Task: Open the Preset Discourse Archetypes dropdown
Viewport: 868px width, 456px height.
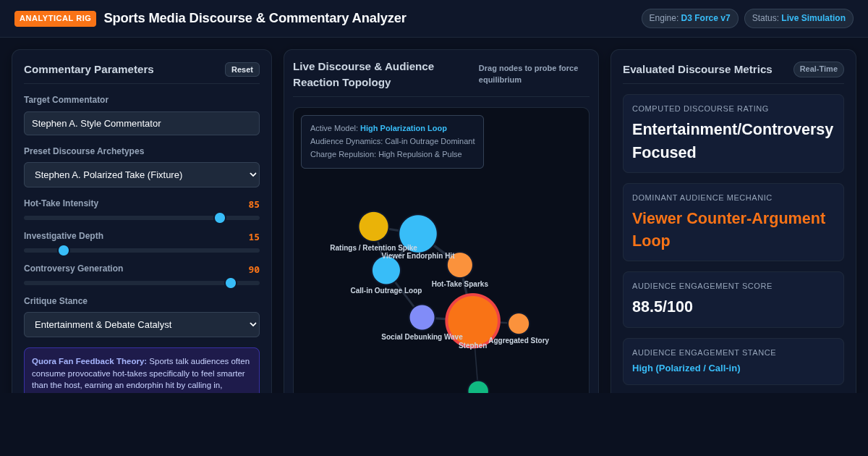Action: tap(142, 174)
